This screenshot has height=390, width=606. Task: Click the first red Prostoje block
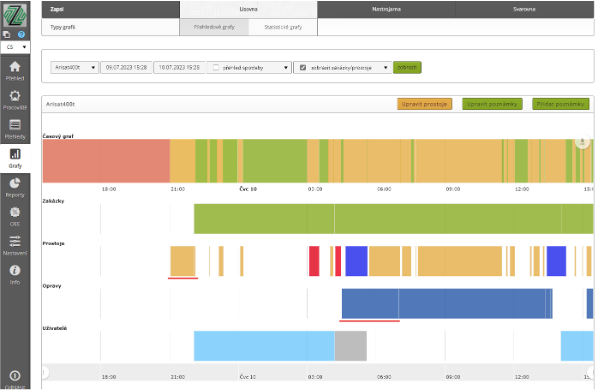314,261
